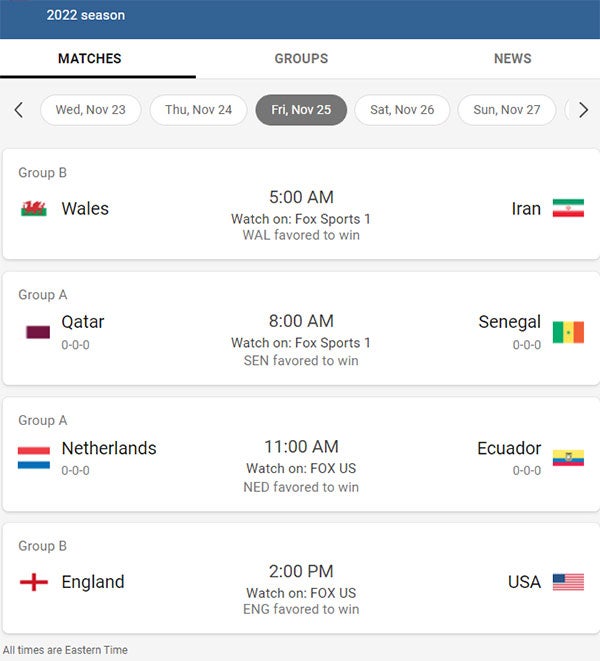Click the Iran flag icon
Viewport: 600px width, 661px height.
point(568,208)
